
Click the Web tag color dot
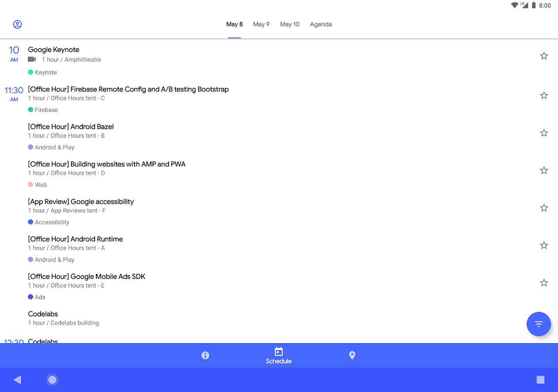[31, 185]
